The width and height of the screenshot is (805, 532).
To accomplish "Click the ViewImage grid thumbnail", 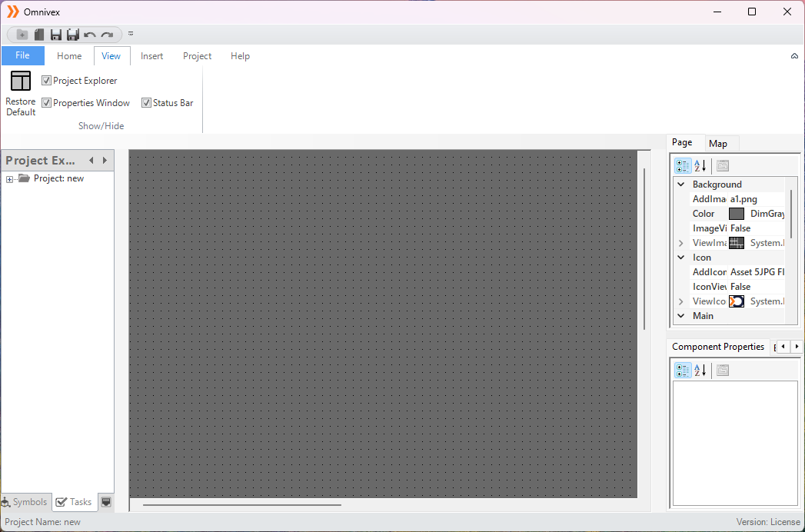I will tap(737, 243).
